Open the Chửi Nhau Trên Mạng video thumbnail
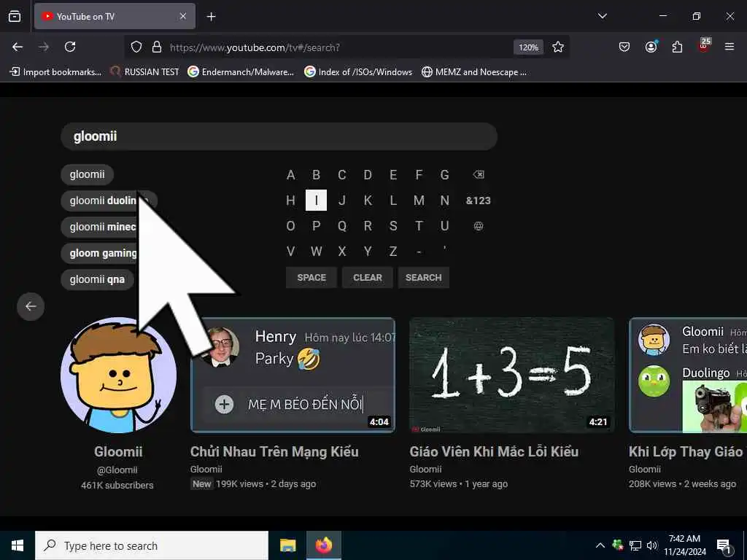 click(293, 376)
